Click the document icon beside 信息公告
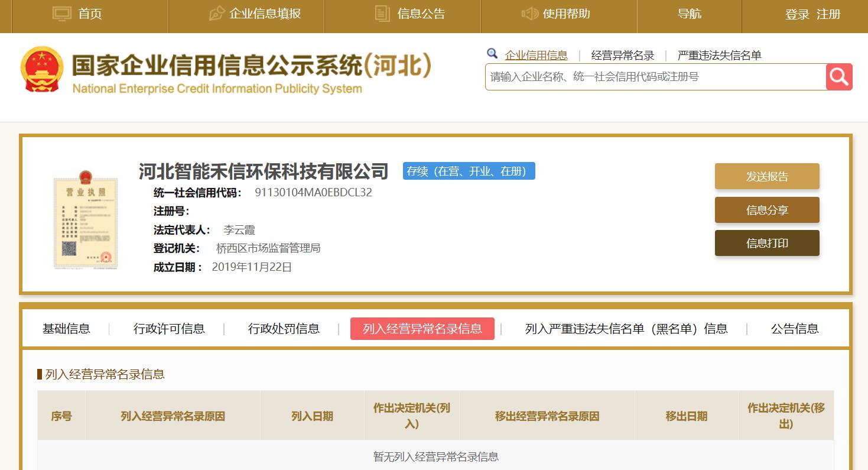Screen dimensions: 868x470 (382, 14)
